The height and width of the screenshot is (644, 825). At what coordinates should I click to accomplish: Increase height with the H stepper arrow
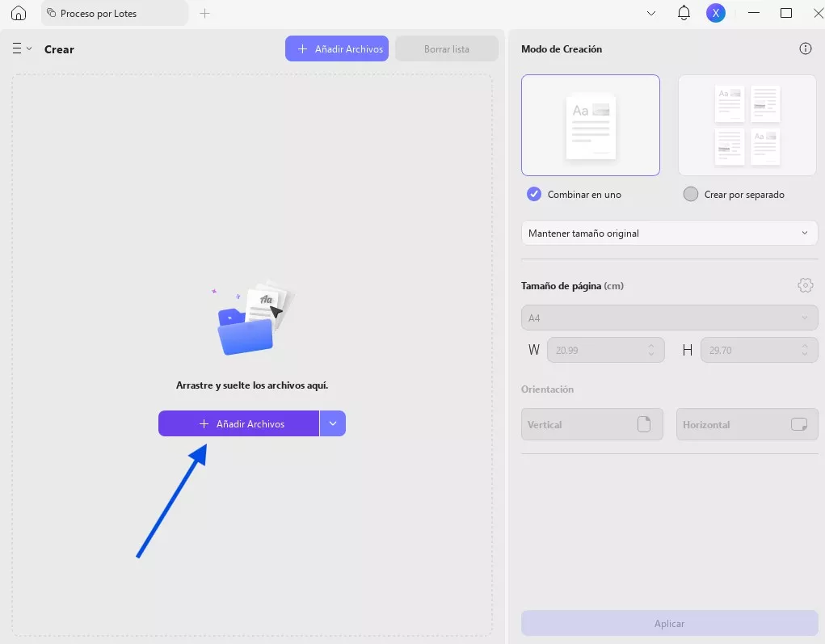805,346
